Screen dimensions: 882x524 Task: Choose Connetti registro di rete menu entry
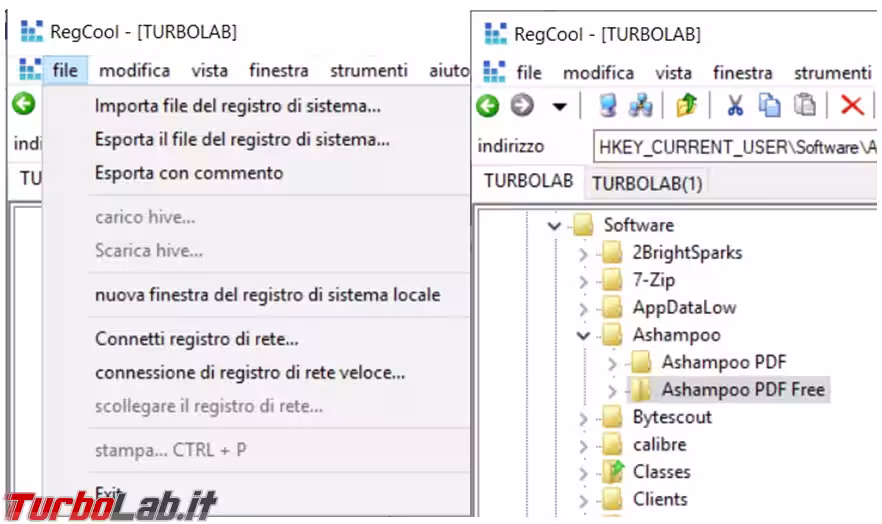[x=196, y=339]
